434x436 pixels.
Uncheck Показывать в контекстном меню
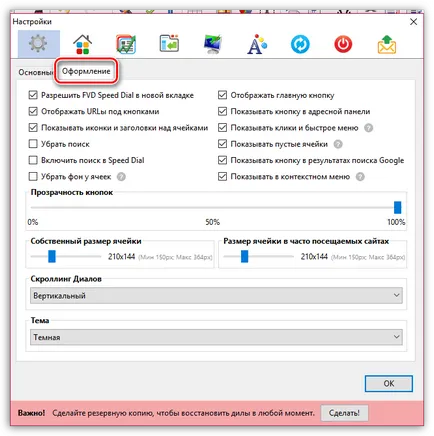pos(222,177)
